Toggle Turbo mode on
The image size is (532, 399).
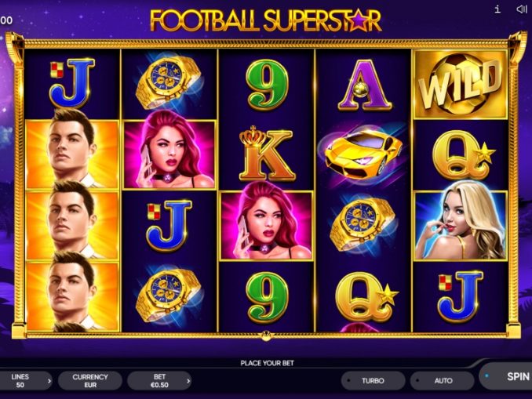pos(373,381)
